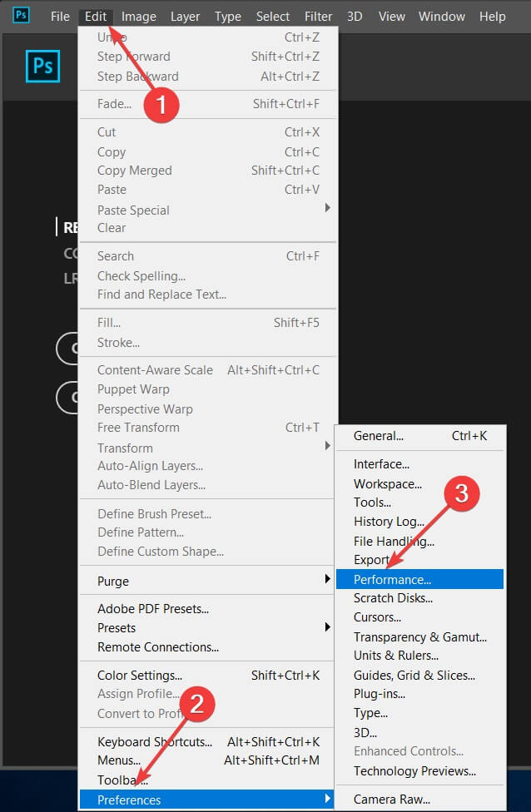Select Performance preferences
This screenshot has height=812, width=531.
tap(420, 579)
